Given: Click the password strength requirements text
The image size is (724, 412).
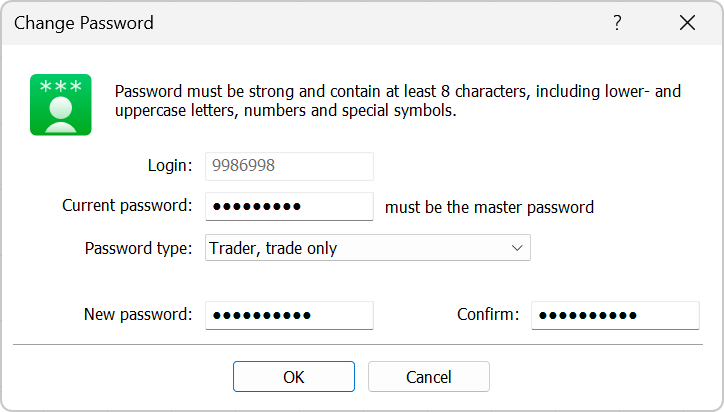Looking at the screenshot, I should click(398, 101).
